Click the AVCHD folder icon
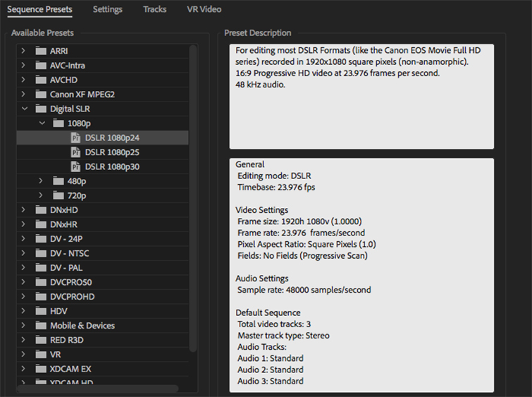Image resolution: width=532 pixels, height=397 pixels. [41, 80]
